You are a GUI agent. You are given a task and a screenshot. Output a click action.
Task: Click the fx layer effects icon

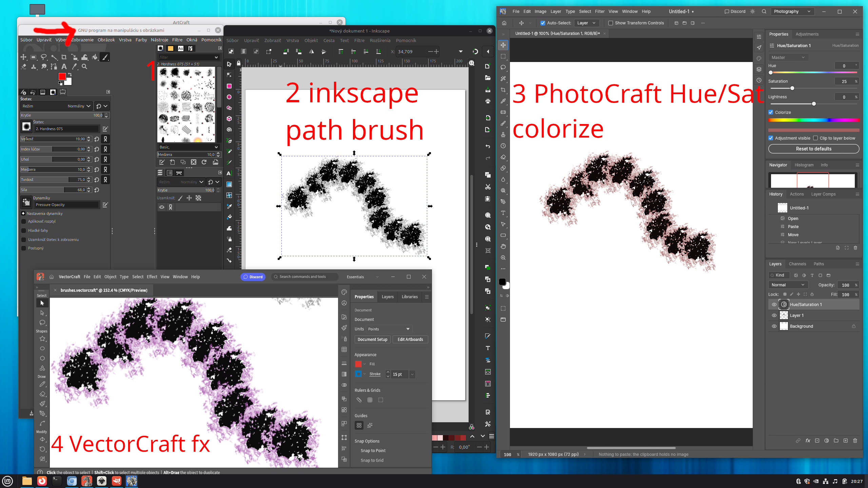(808, 441)
